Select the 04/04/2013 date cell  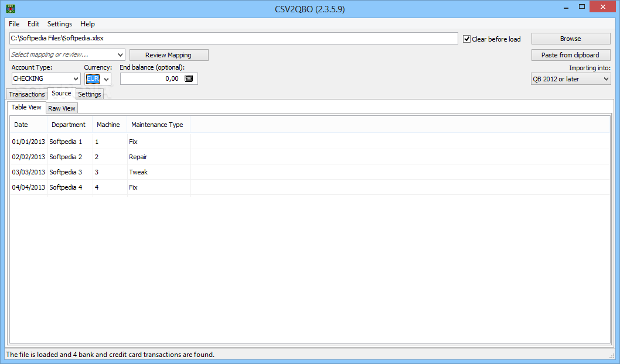[x=29, y=187]
